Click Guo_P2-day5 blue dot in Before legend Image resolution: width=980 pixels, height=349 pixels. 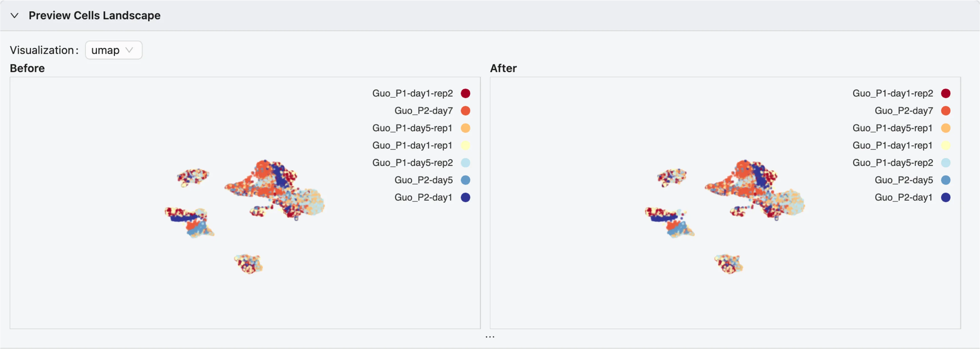465,180
